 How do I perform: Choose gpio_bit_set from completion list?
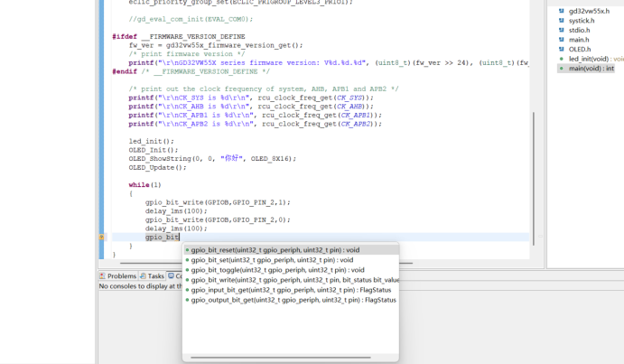click(x=291, y=260)
